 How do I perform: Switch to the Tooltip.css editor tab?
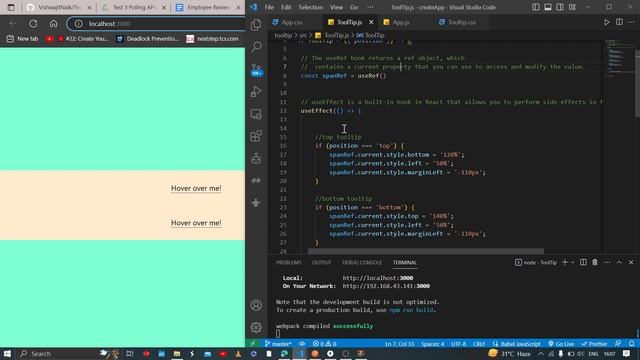[462, 22]
